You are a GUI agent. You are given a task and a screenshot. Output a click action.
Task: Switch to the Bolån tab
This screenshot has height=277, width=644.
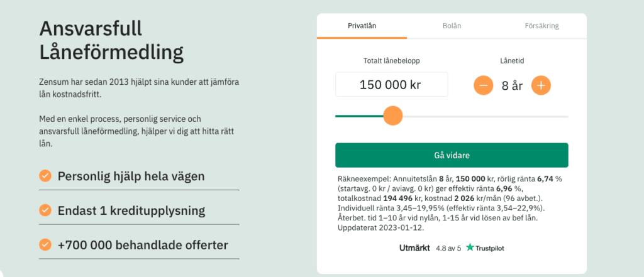[452, 26]
